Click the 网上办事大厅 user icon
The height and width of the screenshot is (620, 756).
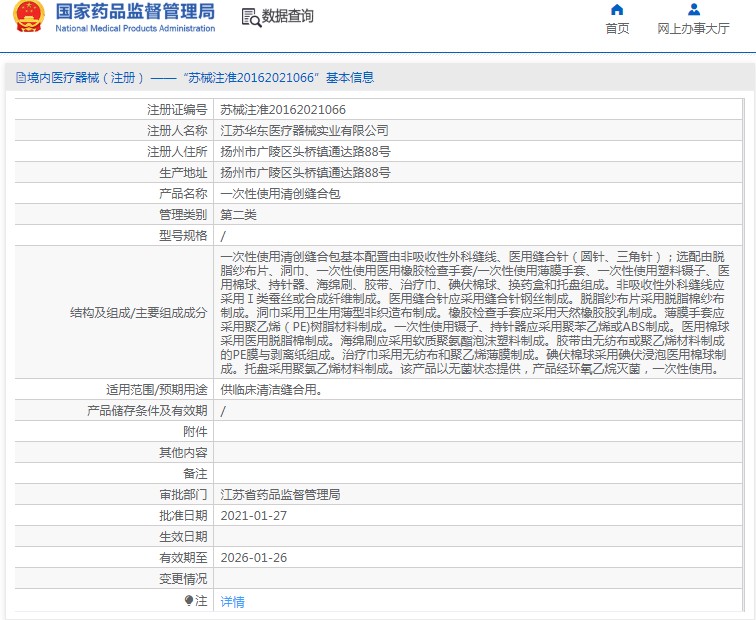(x=694, y=9)
